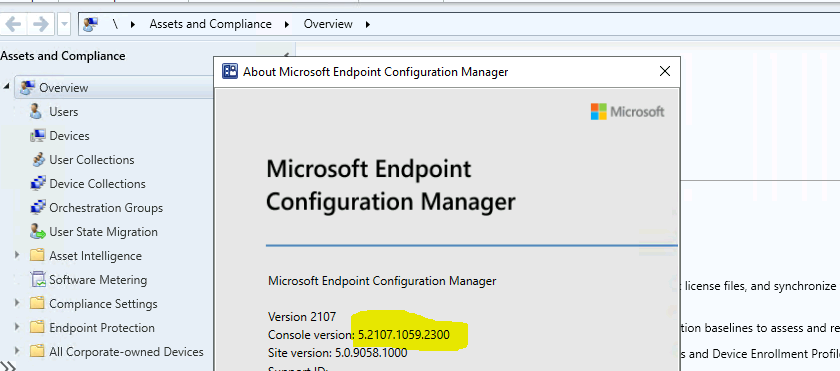Click the Users node icon

pos(36,111)
